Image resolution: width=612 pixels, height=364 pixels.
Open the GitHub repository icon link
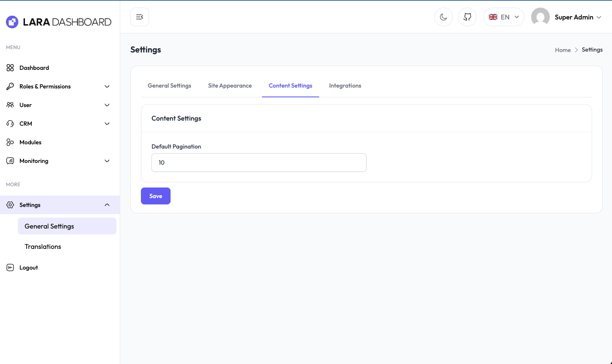point(467,17)
